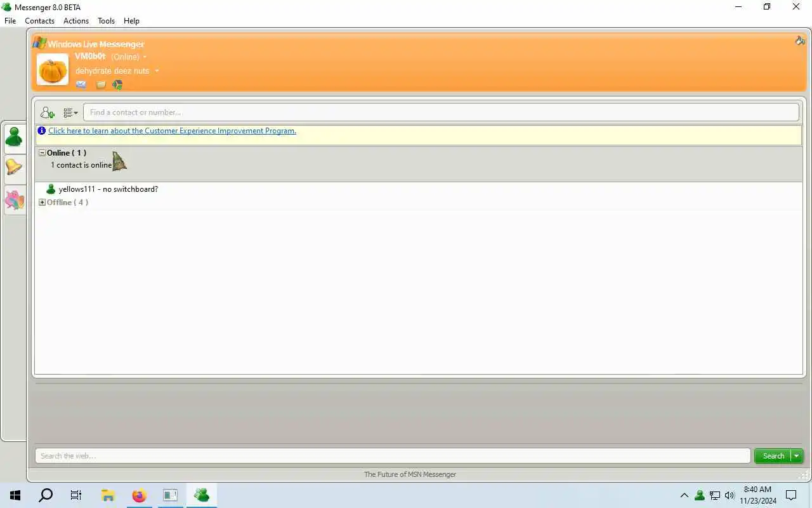Click the Find a contact or number field

441,112
